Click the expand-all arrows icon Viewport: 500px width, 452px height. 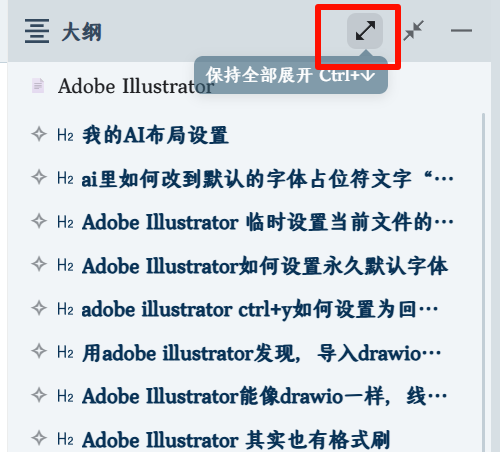pos(365,31)
